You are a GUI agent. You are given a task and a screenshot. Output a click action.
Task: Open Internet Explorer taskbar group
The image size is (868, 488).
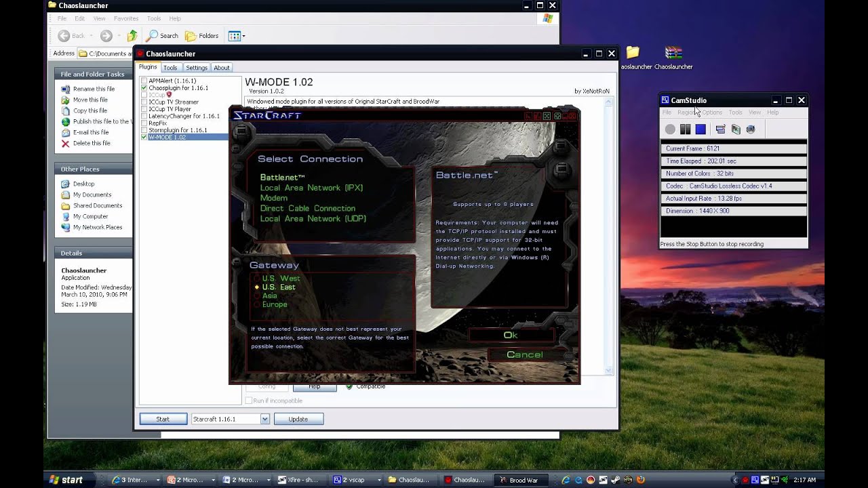(134, 480)
